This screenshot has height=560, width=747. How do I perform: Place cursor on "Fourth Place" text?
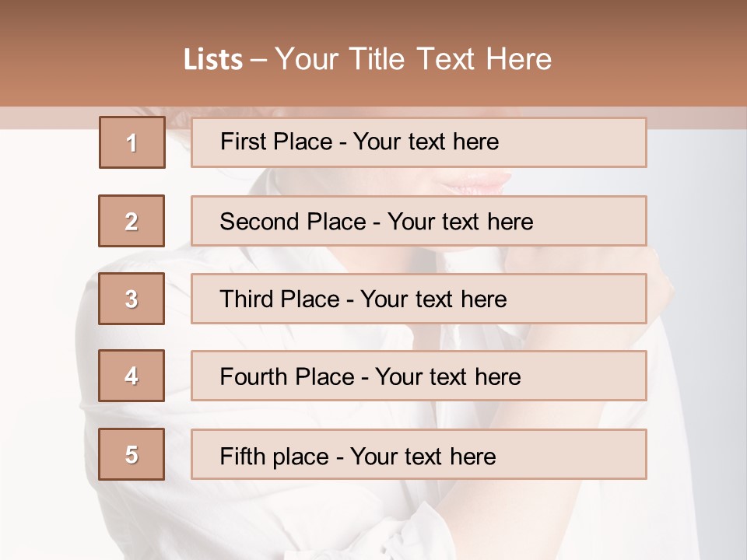[x=286, y=377]
